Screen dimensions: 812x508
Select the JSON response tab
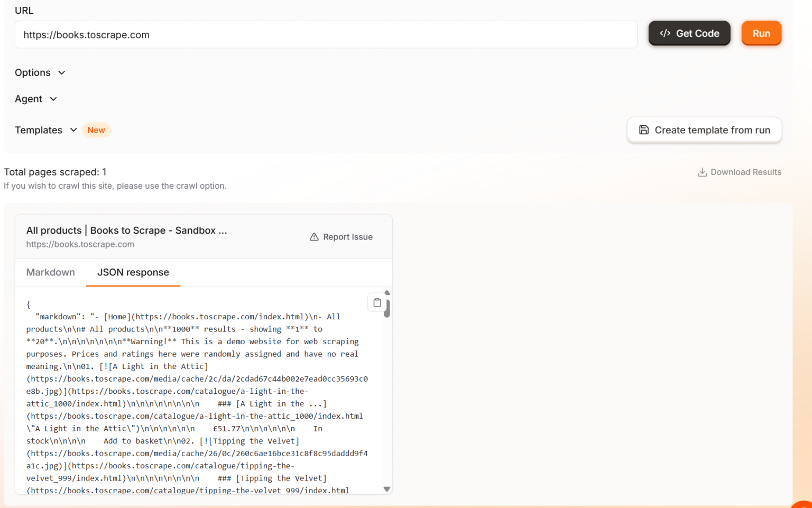[x=133, y=272]
